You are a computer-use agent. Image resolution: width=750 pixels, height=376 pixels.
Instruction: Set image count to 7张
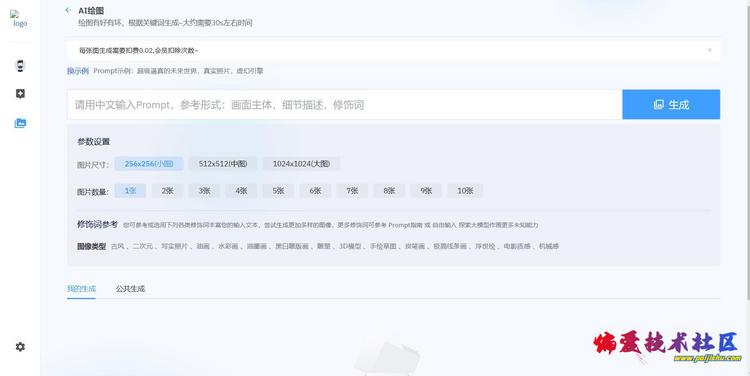(x=353, y=190)
